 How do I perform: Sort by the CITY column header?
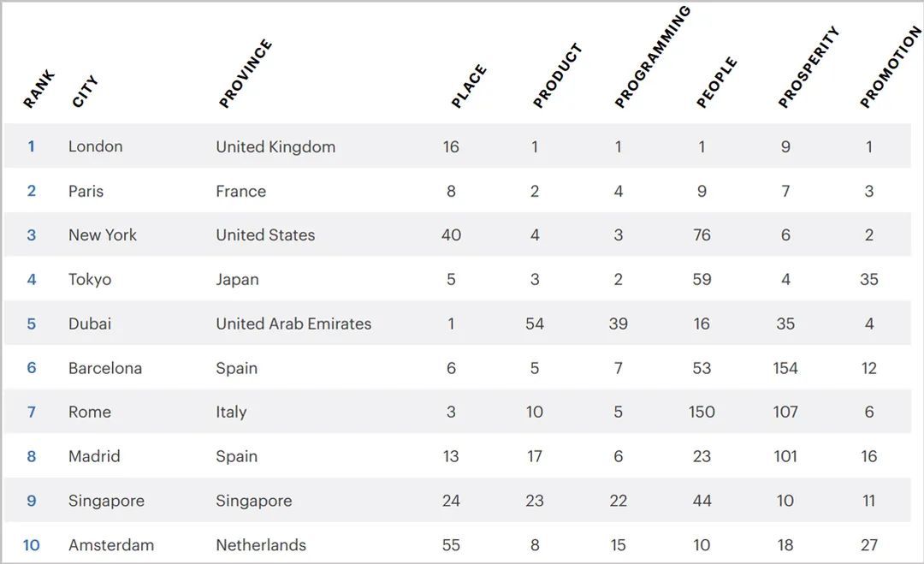coord(85,92)
